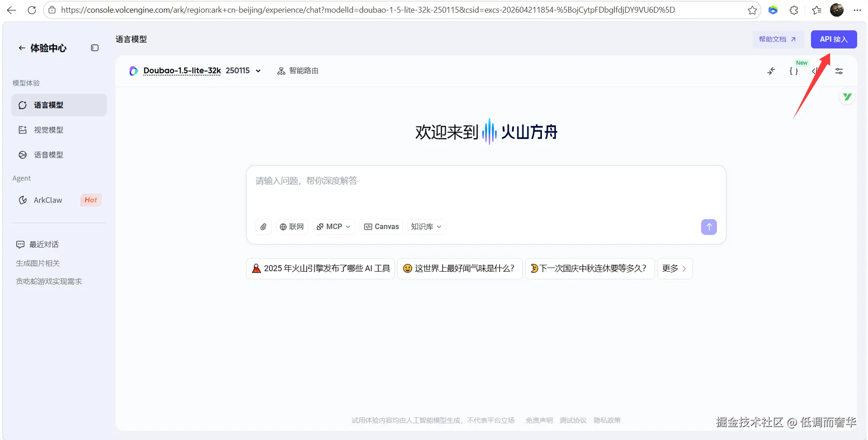
Task: Choose the 下一次国庆中秋连休要等多久 suggestion
Action: pos(590,268)
